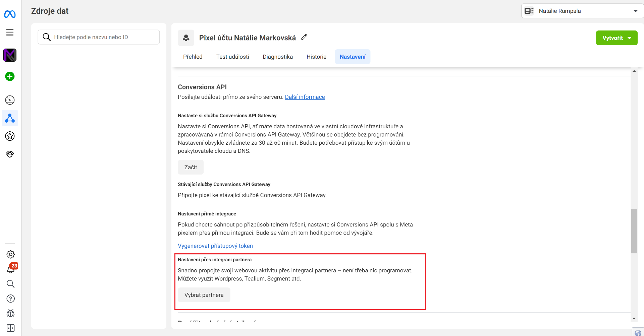Open the Data Sources triangle icon
The image size is (644, 336).
(10, 118)
